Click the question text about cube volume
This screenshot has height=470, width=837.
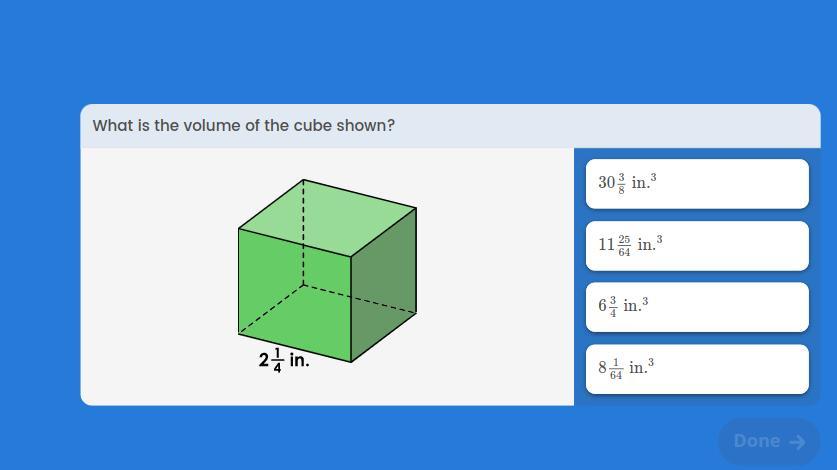click(243, 126)
